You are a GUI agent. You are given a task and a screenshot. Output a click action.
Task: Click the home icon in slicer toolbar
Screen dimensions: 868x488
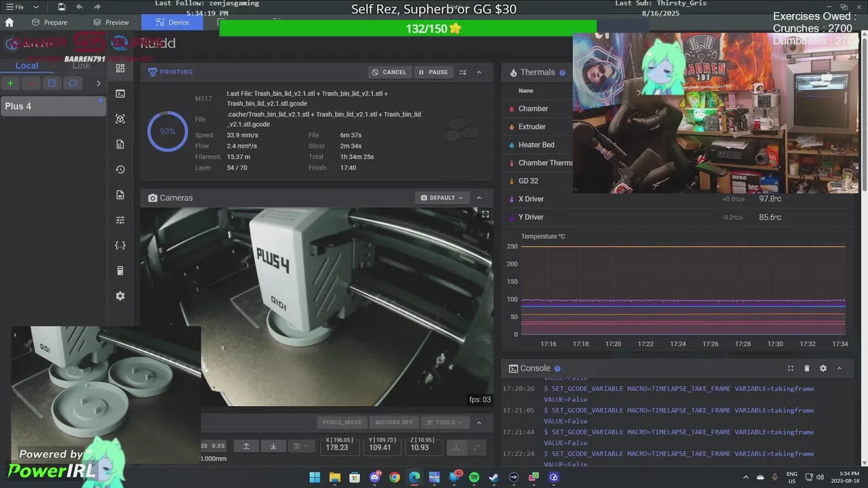pos(9,22)
